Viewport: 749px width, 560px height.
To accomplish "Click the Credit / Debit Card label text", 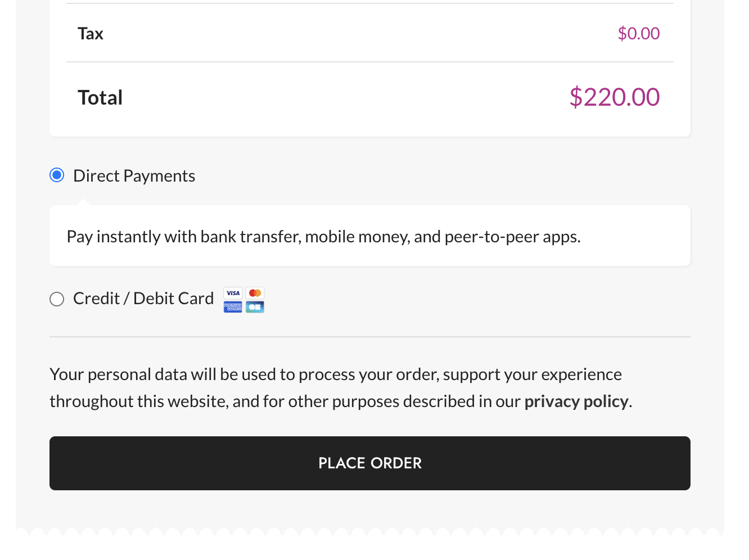I will click(x=143, y=298).
